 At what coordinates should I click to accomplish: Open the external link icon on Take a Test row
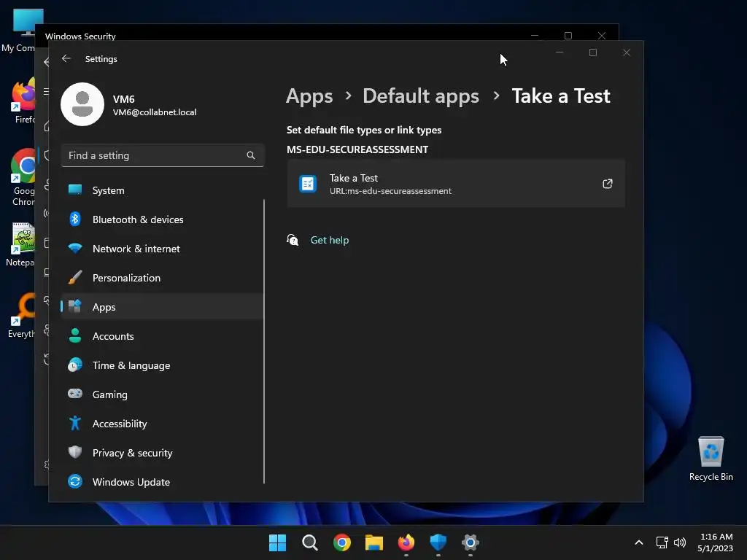(x=608, y=183)
